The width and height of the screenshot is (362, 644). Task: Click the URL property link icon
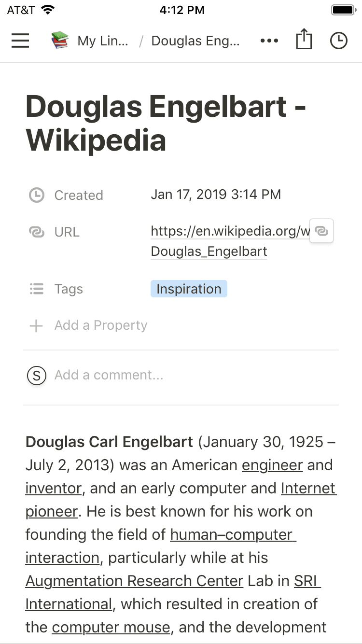(x=36, y=232)
